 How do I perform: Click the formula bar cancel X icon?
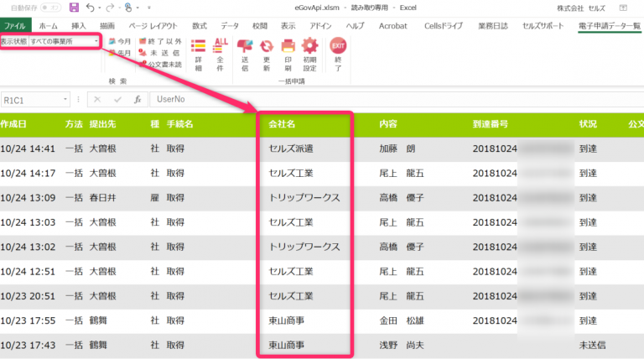tap(97, 100)
